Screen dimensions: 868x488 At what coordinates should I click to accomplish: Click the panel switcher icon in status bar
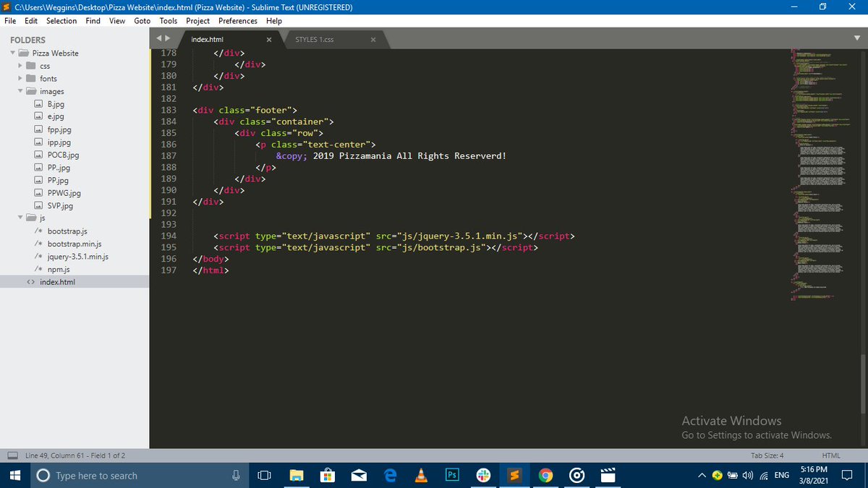12,455
